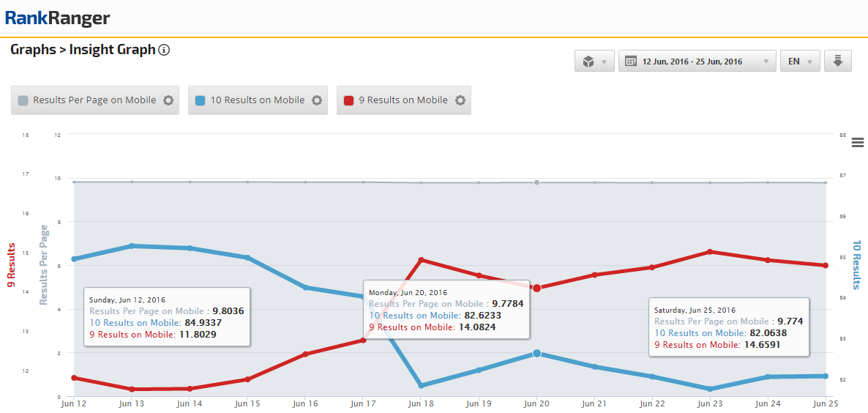Click red swatch of 9 Results legend
This screenshot has height=413, width=868.
(x=349, y=101)
